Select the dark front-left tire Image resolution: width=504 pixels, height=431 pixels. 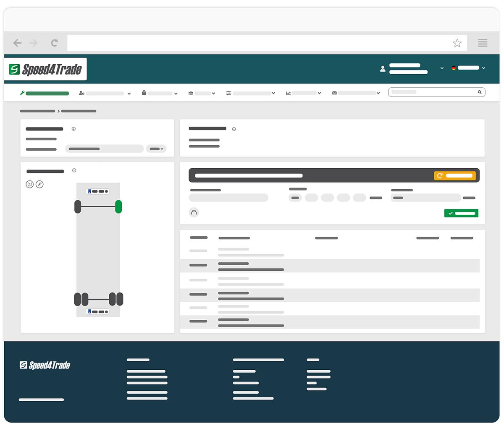point(78,206)
